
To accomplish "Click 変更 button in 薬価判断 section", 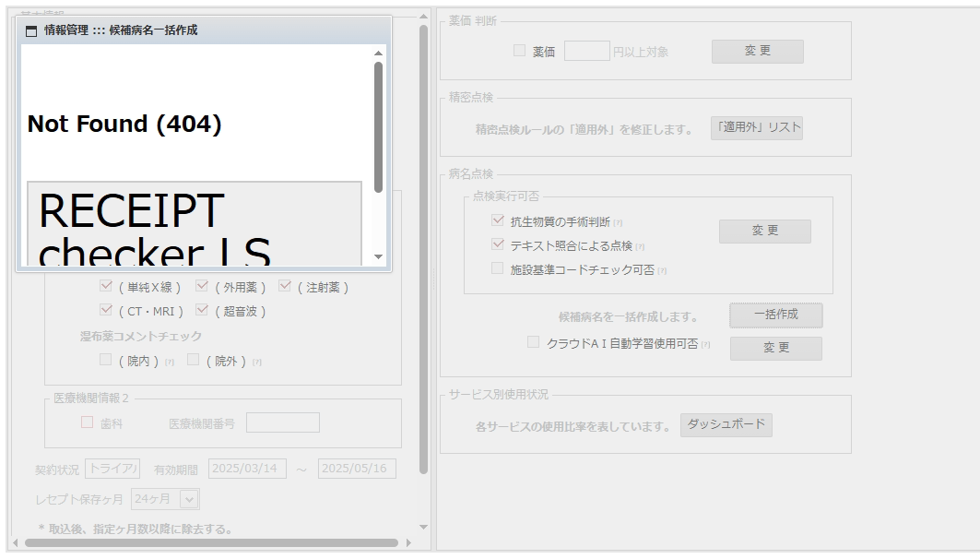I will tap(758, 52).
